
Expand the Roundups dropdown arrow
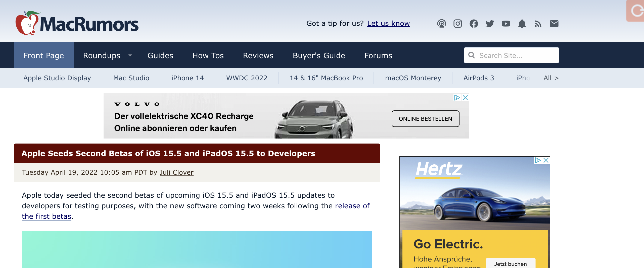pos(130,55)
